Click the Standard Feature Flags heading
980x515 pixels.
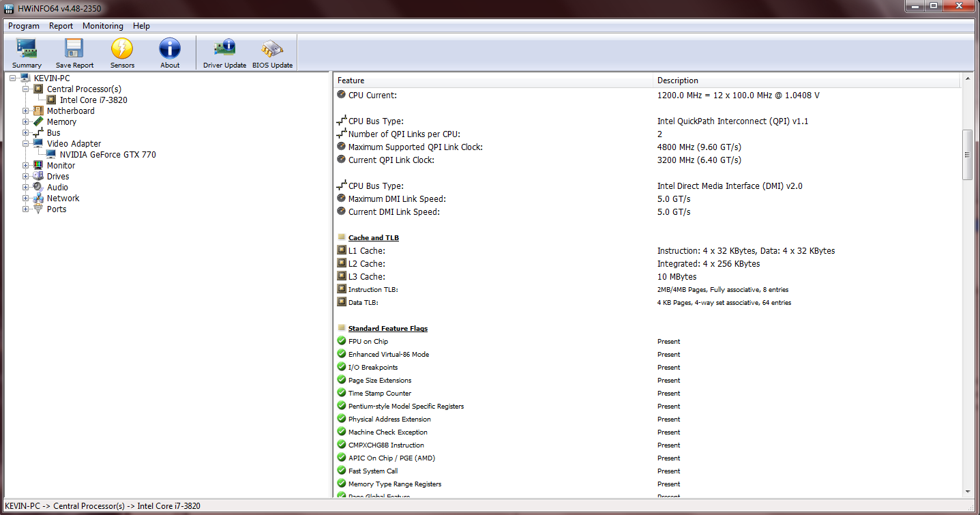point(388,328)
